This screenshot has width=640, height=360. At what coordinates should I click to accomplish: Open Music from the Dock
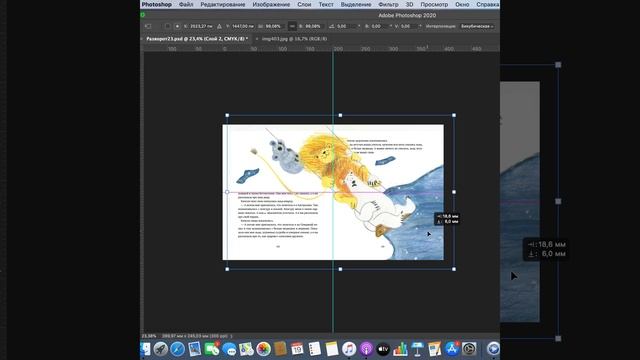point(349,349)
